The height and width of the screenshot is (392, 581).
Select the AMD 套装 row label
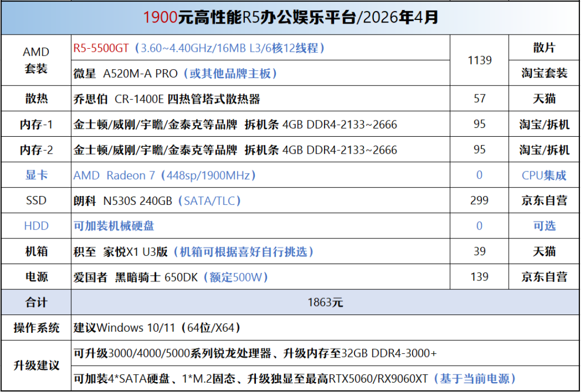click(x=36, y=60)
